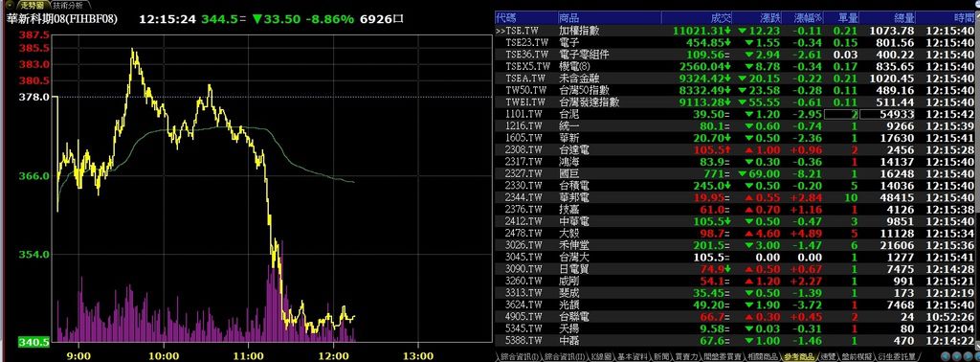Select the TSEA.TW 未含金融 row
The height and width of the screenshot is (362, 980).
[x=735, y=79]
